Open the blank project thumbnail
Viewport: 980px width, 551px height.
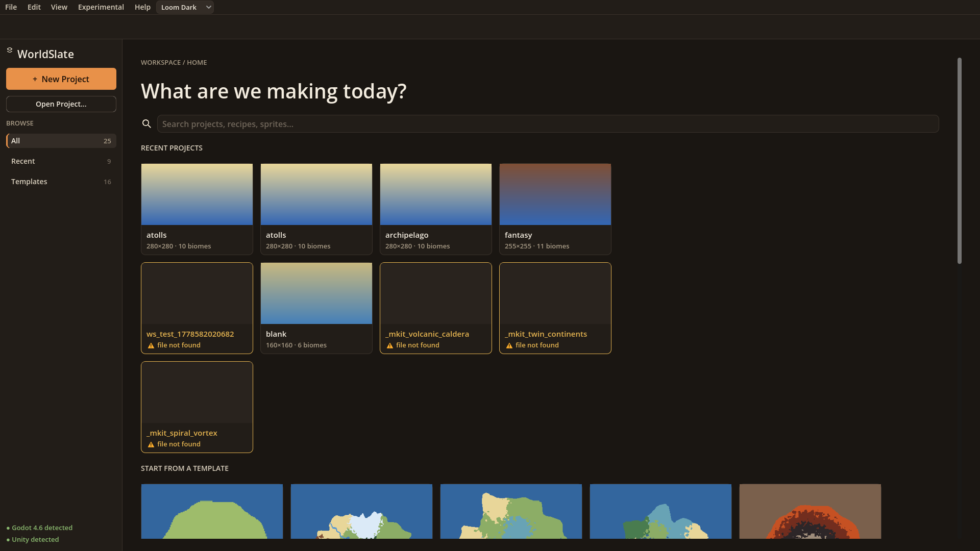[316, 293]
